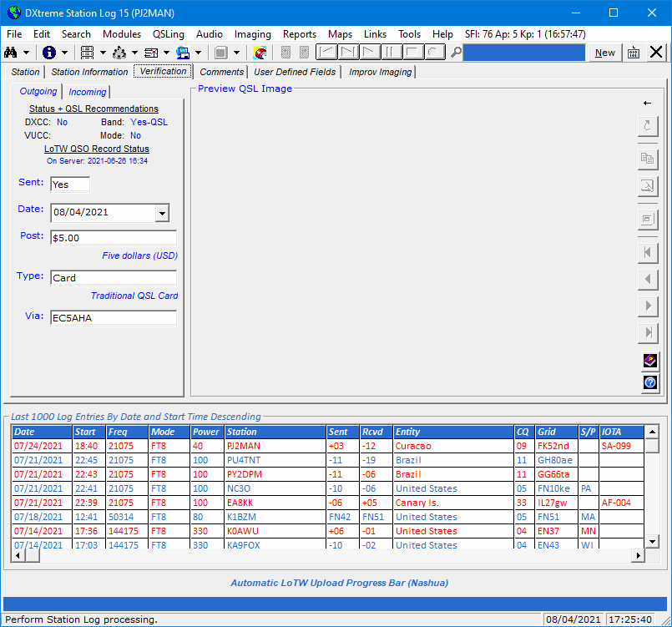This screenshot has width=672, height=627.
Task: Open the Date field dropdown
Action: pos(164,214)
